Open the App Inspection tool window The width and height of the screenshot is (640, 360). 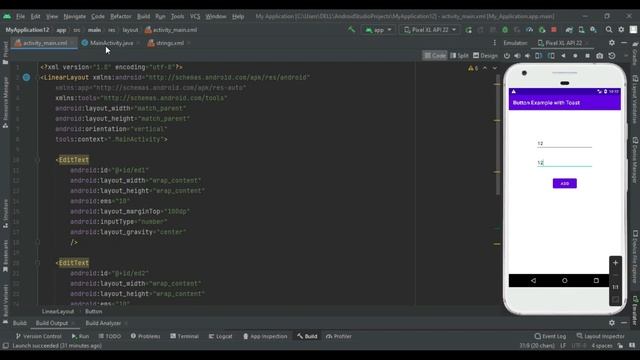[265, 336]
